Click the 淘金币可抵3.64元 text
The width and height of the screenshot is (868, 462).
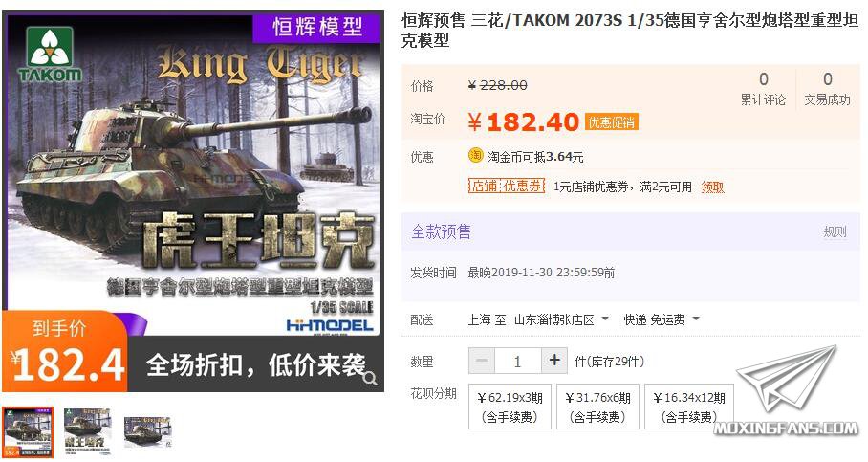tap(535, 157)
